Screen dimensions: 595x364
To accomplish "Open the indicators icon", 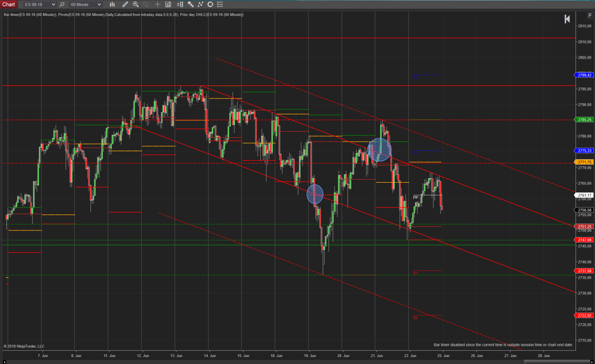I will (x=200, y=5).
